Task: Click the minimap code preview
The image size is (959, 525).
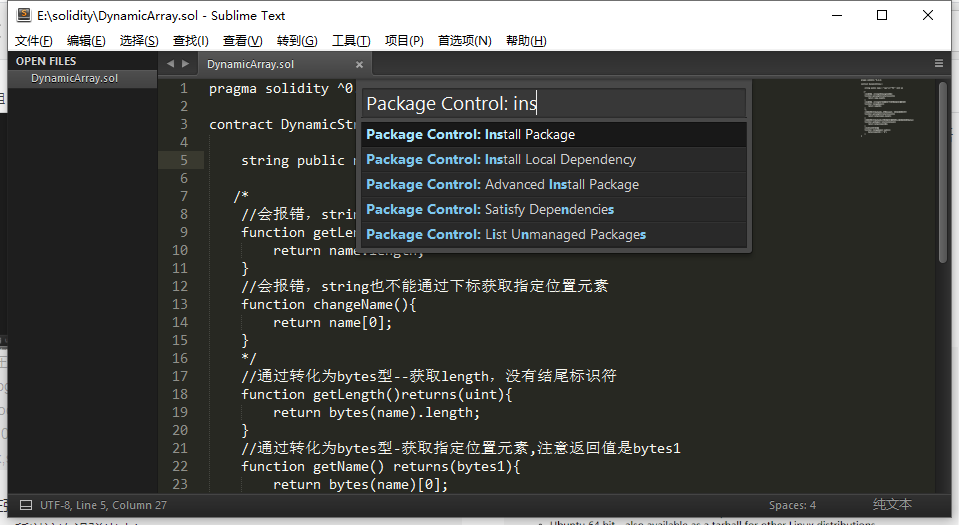Action: (887, 107)
